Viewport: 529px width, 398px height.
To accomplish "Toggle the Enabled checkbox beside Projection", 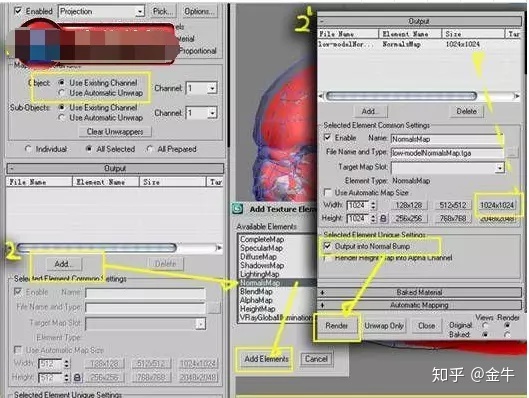I will (x=18, y=11).
